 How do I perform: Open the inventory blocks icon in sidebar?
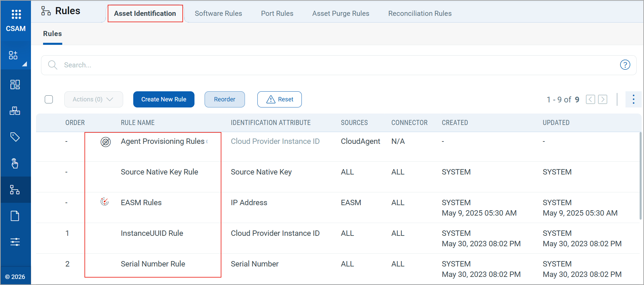click(15, 110)
